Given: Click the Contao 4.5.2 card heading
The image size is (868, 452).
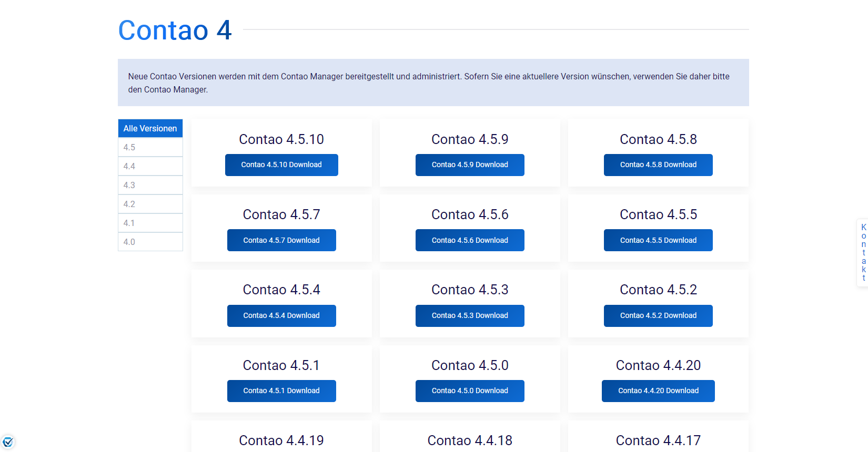Looking at the screenshot, I should [x=658, y=290].
